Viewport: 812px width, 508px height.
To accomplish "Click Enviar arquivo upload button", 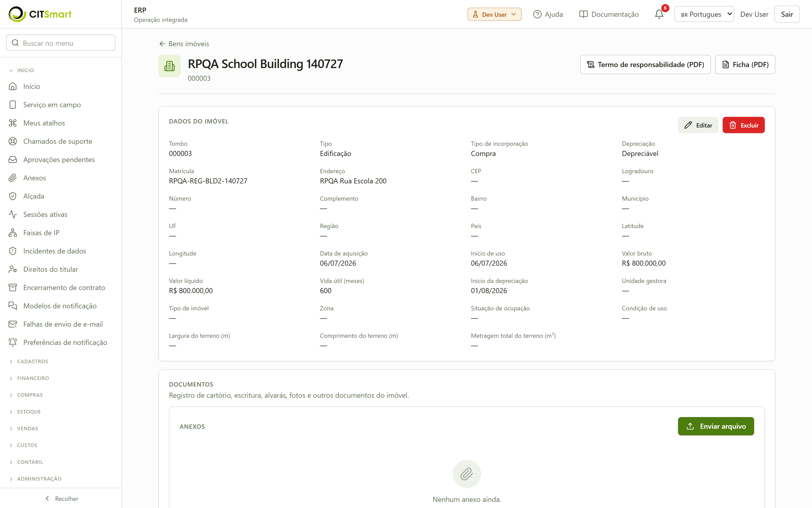I will click(x=716, y=426).
